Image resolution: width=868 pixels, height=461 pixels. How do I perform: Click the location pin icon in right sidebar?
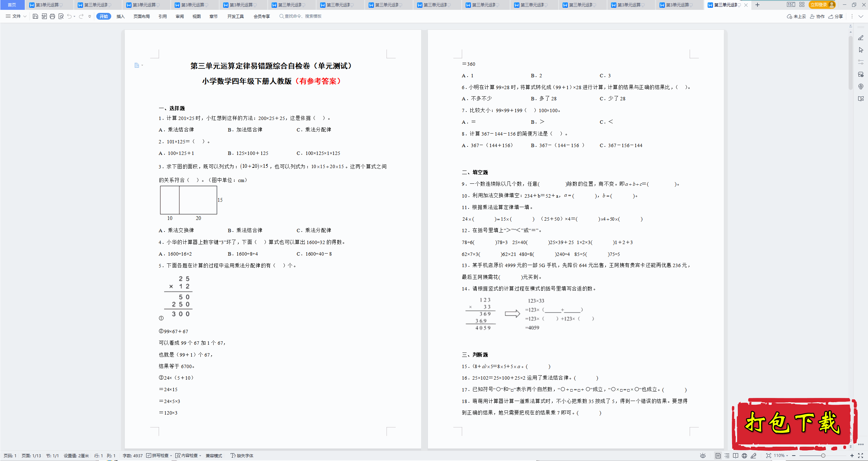click(x=861, y=86)
